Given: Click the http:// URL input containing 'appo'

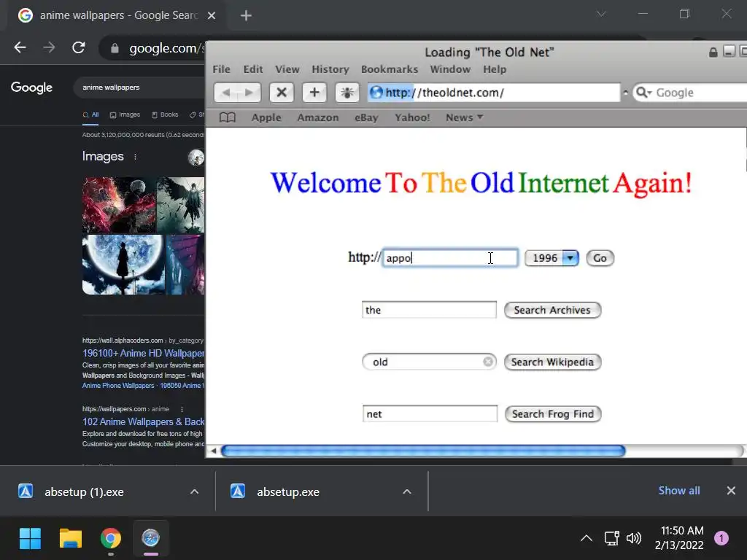Looking at the screenshot, I should (449, 257).
